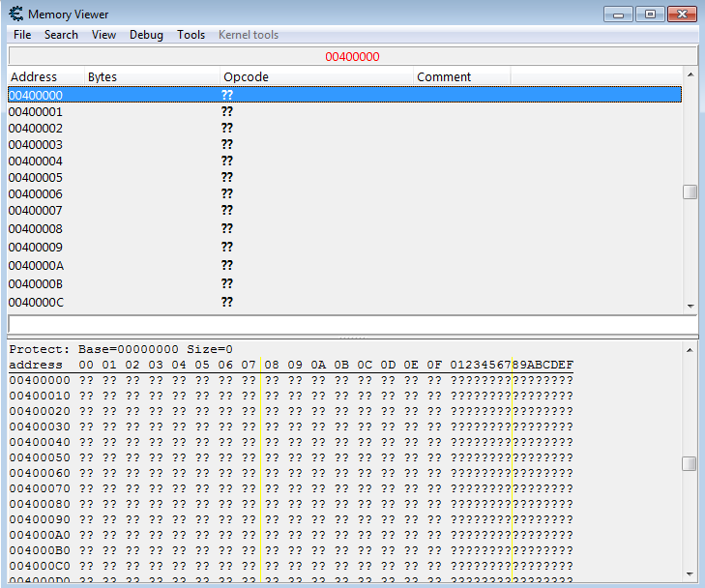Click hex row address 004000B0
Viewport: 705px width, 588px height.
click(x=40, y=550)
